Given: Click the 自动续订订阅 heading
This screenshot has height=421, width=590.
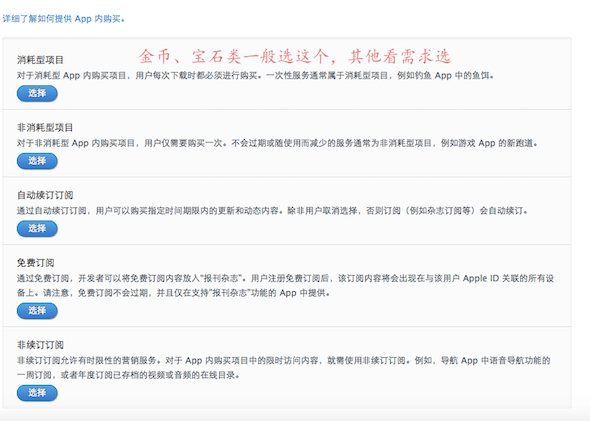Looking at the screenshot, I should tap(45, 195).
